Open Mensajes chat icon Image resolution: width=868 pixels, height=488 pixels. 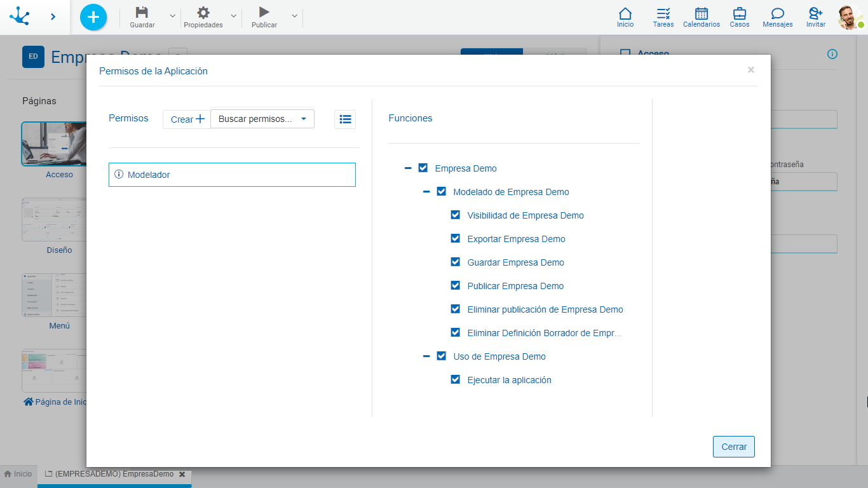(x=778, y=13)
